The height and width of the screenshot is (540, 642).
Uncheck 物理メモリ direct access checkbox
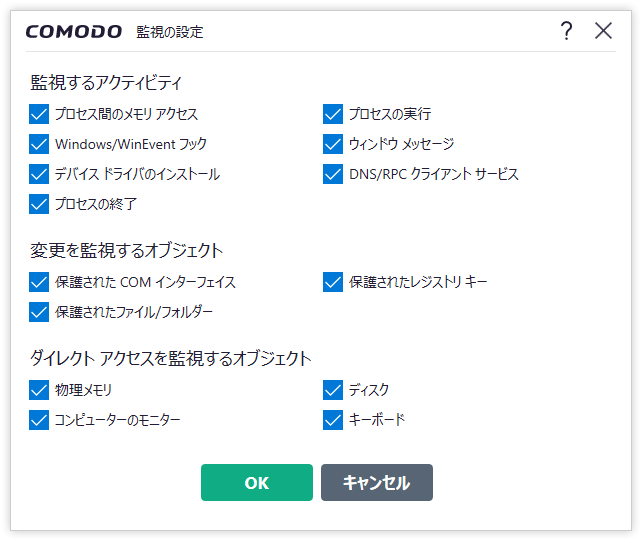39,390
